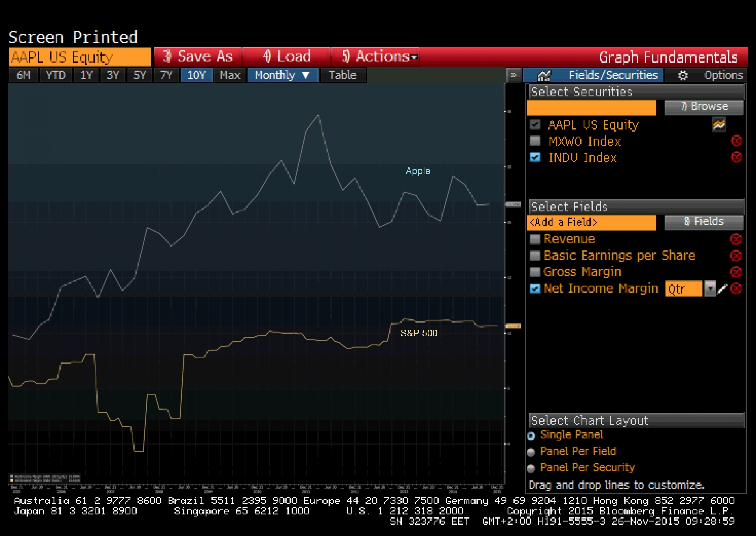
Task: Click pencil edit icon for Net Income Margin
Action: pos(722,289)
